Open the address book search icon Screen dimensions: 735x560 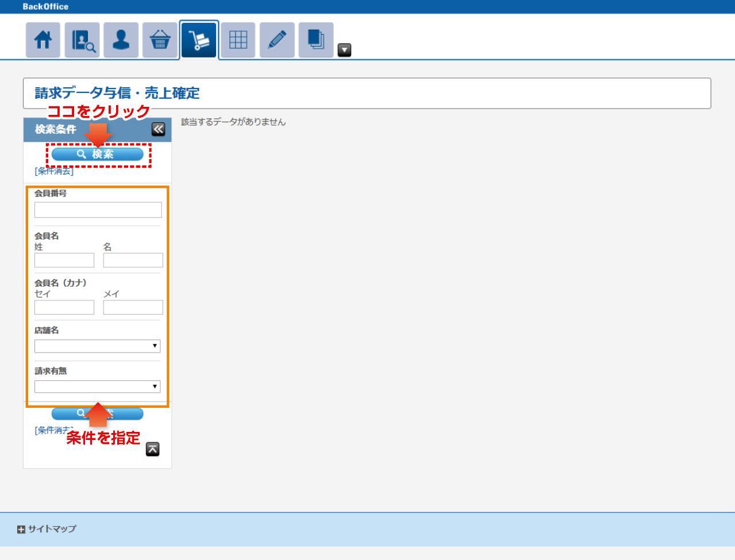tap(82, 40)
